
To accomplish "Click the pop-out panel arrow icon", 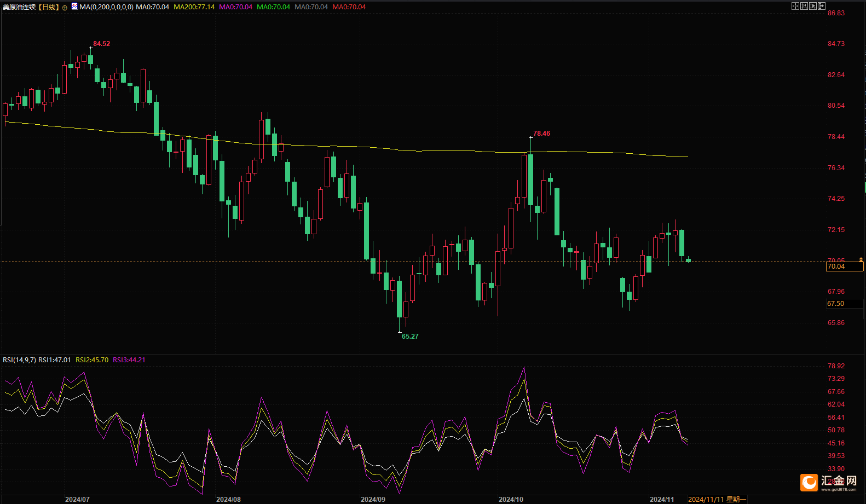I will (x=821, y=6).
